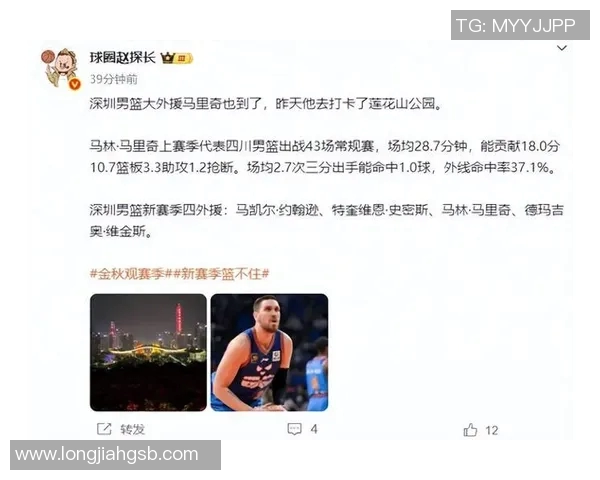The height and width of the screenshot is (480, 600).
Task: Open the 球圈赵探长 profile avatar
Action: coord(61,68)
